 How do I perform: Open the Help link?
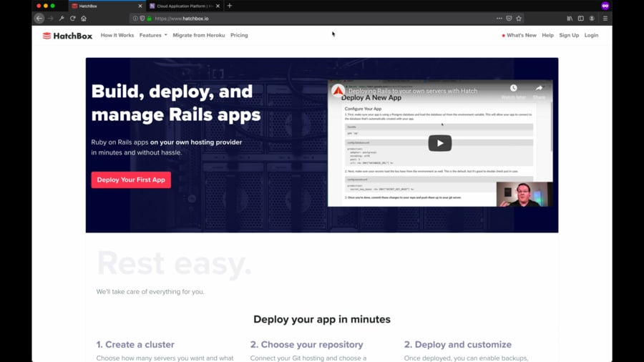click(547, 35)
